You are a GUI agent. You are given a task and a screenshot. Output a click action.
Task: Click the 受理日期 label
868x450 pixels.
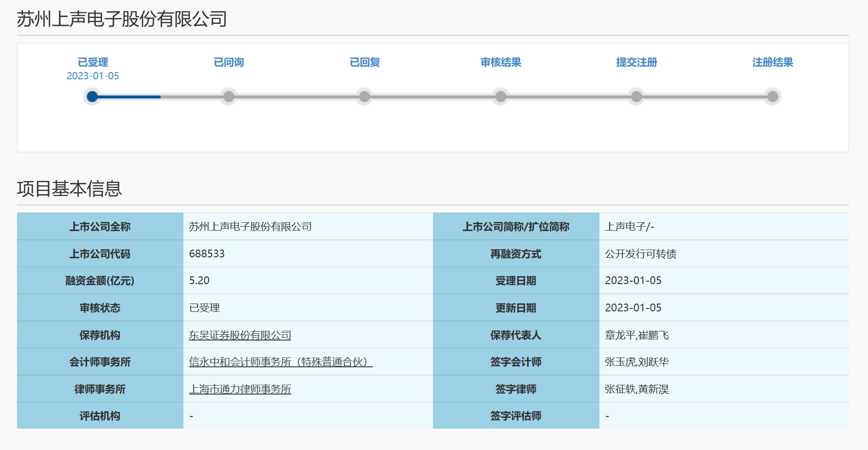516,281
